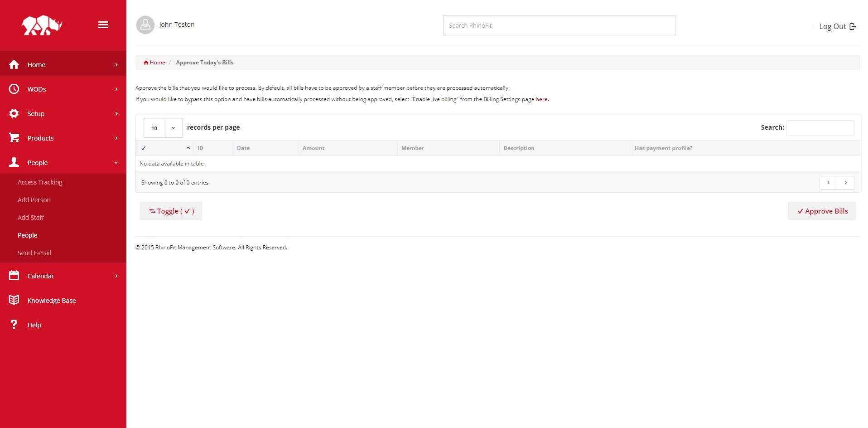868x428 pixels.
Task: Select Add Person in sidebar
Action: (34, 200)
